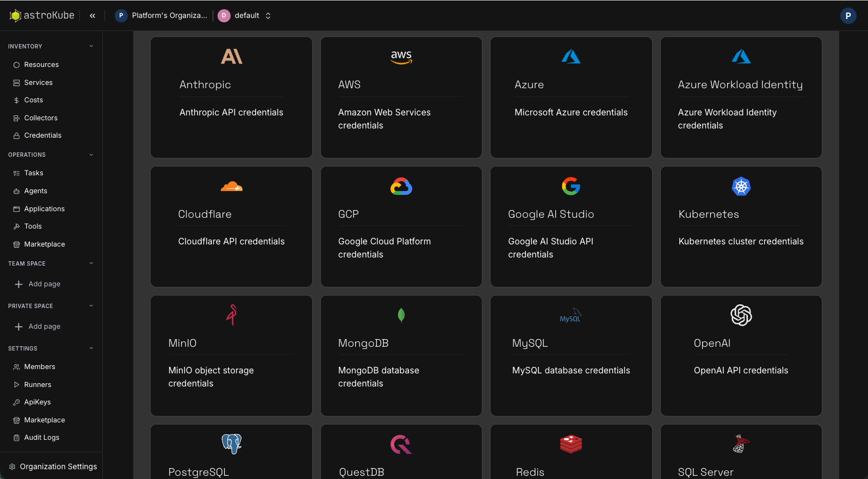Click the astroKube logo icon
Viewport: 868px width, 479px height.
15,16
